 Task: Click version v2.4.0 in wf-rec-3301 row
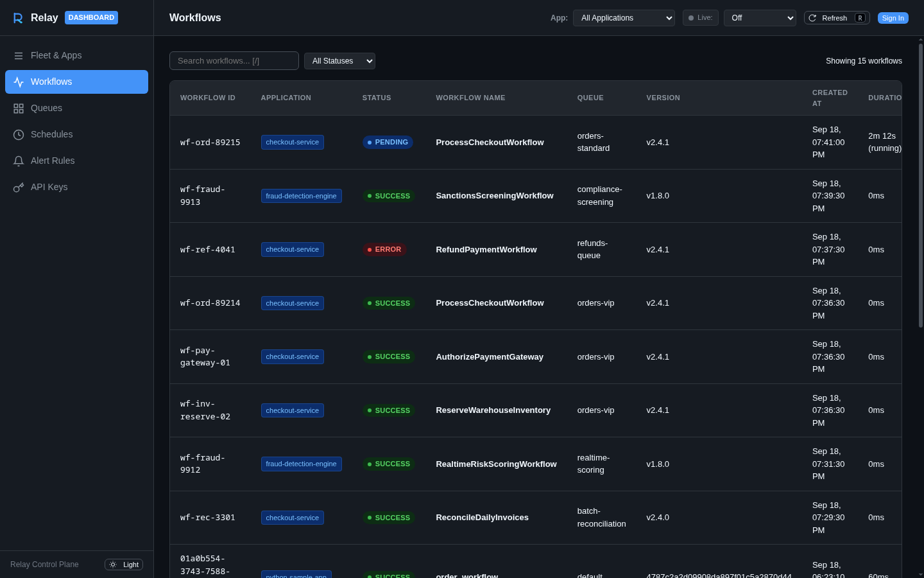pyautogui.click(x=658, y=517)
